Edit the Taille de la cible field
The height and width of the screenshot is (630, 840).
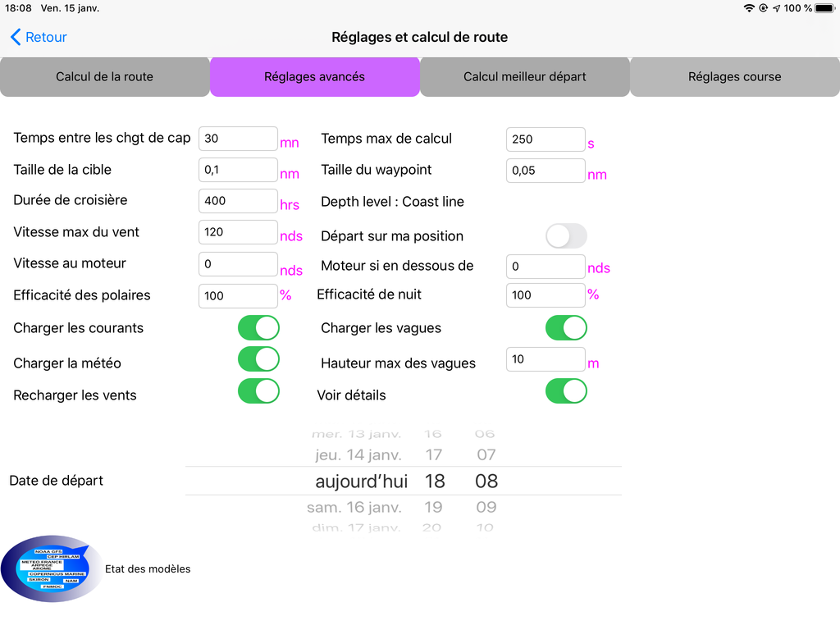pos(238,170)
